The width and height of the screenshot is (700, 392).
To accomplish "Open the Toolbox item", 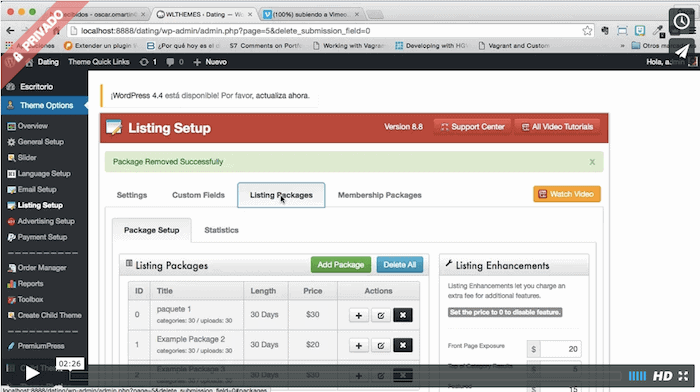I will coord(30,300).
